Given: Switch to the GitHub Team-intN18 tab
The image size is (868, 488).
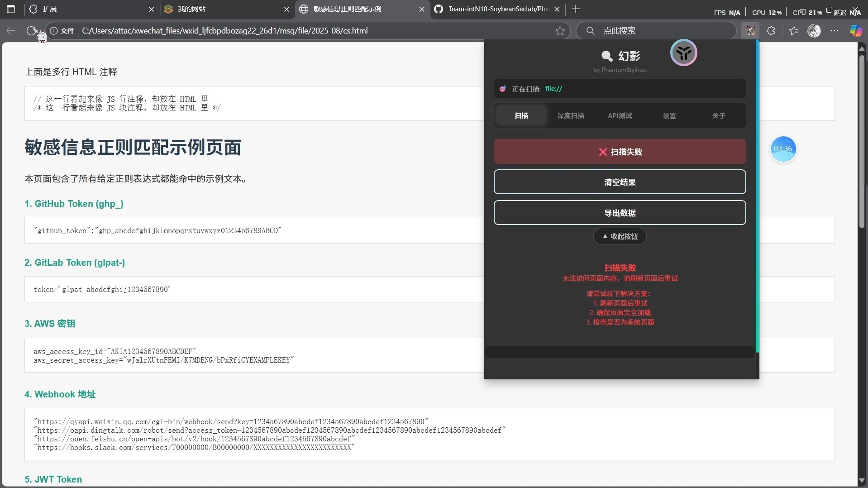Looking at the screenshot, I should (x=497, y=9).
